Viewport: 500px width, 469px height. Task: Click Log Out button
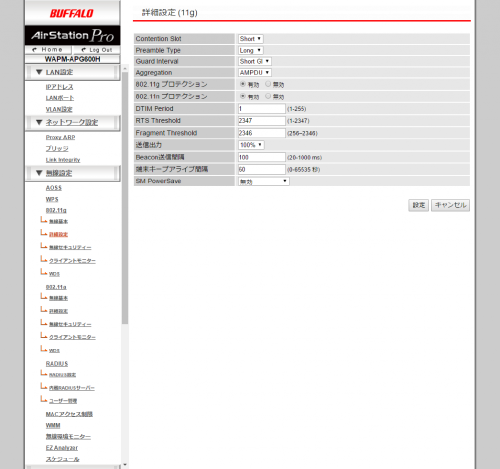click(97, 50)
